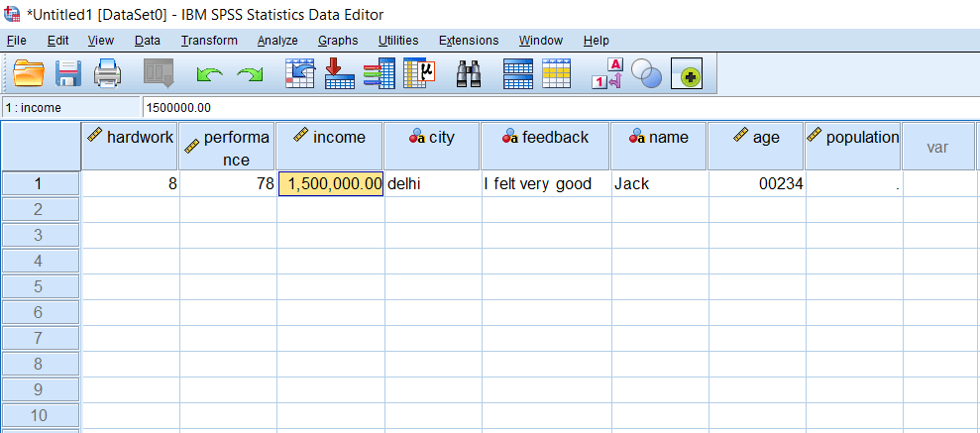
Task: Click the nominal icon beside name header
Action: (637, 136)
